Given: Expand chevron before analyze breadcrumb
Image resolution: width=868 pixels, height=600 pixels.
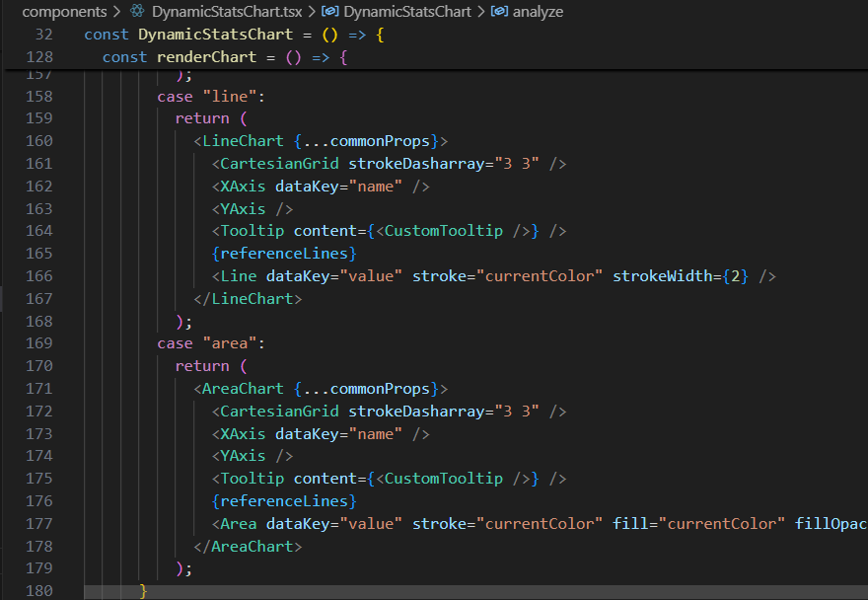Looking at the screenshot, I should 481,12.
